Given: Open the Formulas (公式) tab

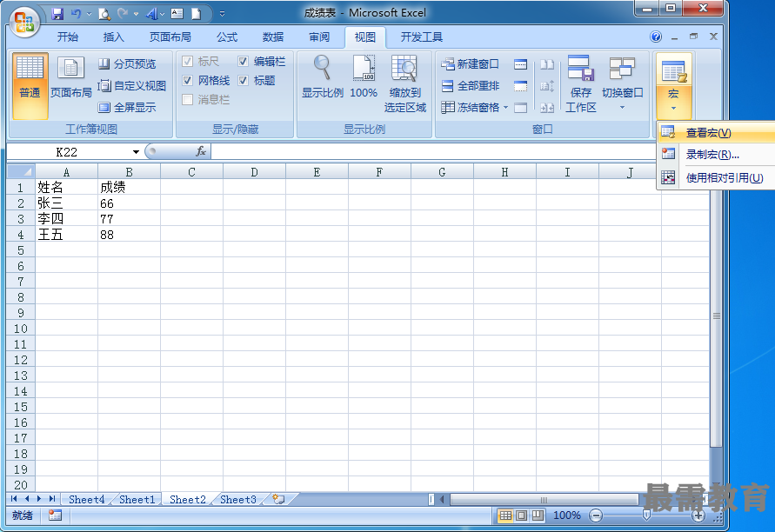Looking at the screenshot, I should (227, 37).
